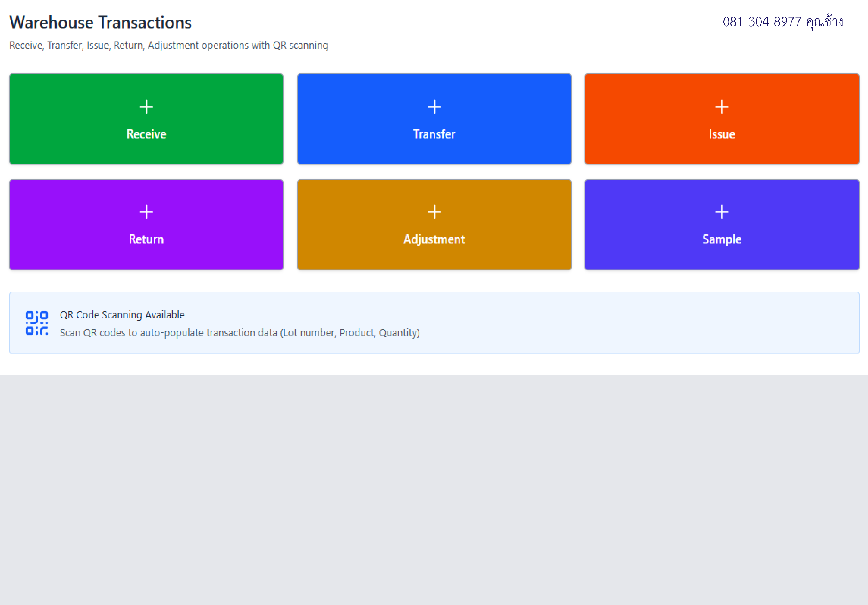Image resolution: width=868 pixels, height=605 pixels.
Task: Click the plus icon on Sample tile
Action: (x=722, y=212)
